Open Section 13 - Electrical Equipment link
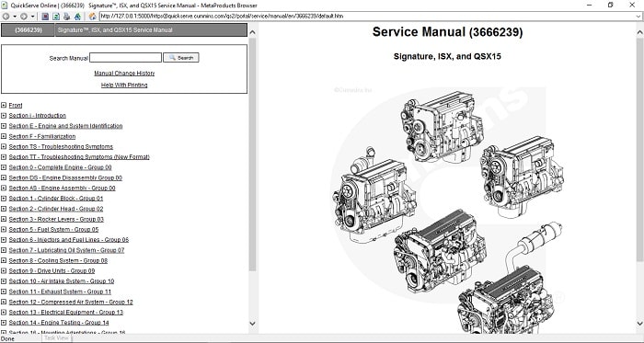The width and height of the screenshot is (644, 343). (66, 313)
